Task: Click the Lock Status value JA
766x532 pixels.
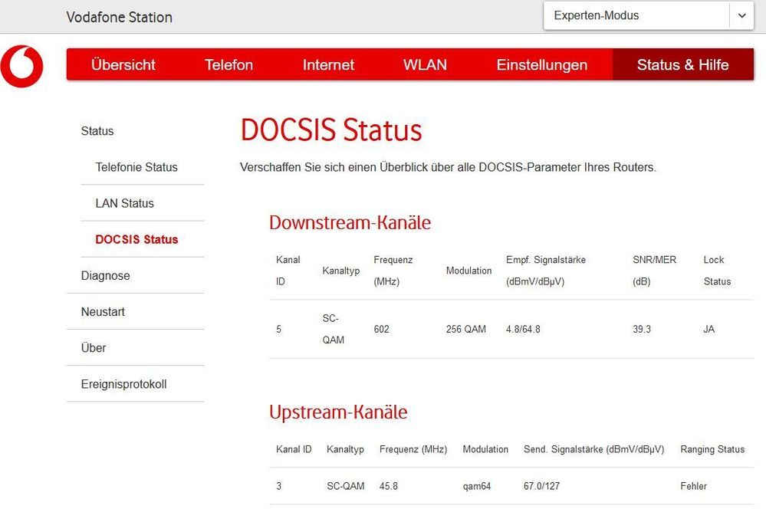Action: 708,330
